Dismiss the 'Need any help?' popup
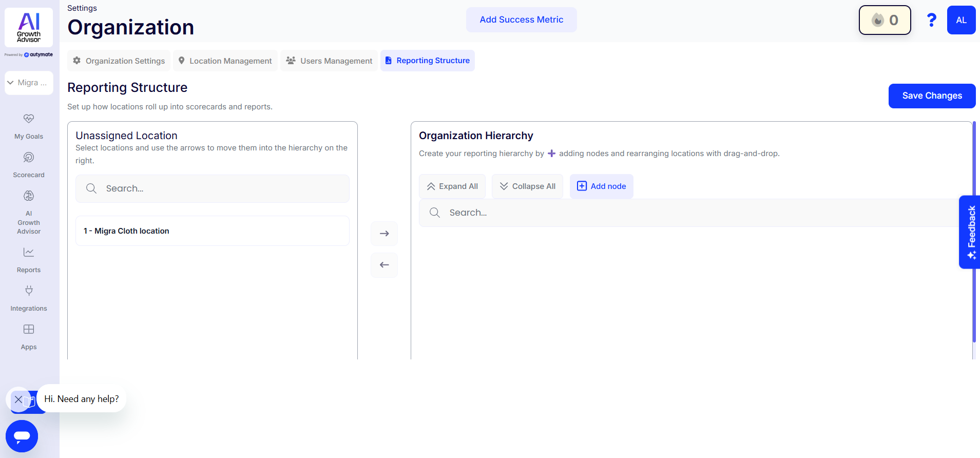This screenshot has height=458, width=980. 18,399
